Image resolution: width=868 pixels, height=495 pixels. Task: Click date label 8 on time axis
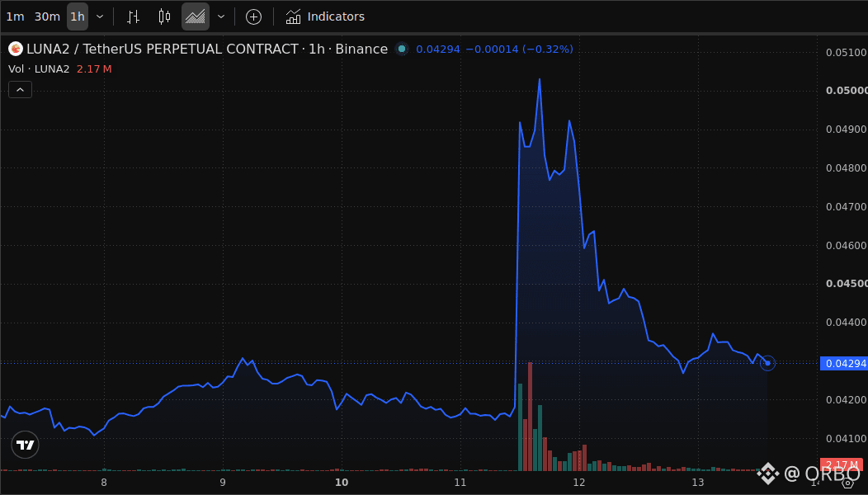104,483
